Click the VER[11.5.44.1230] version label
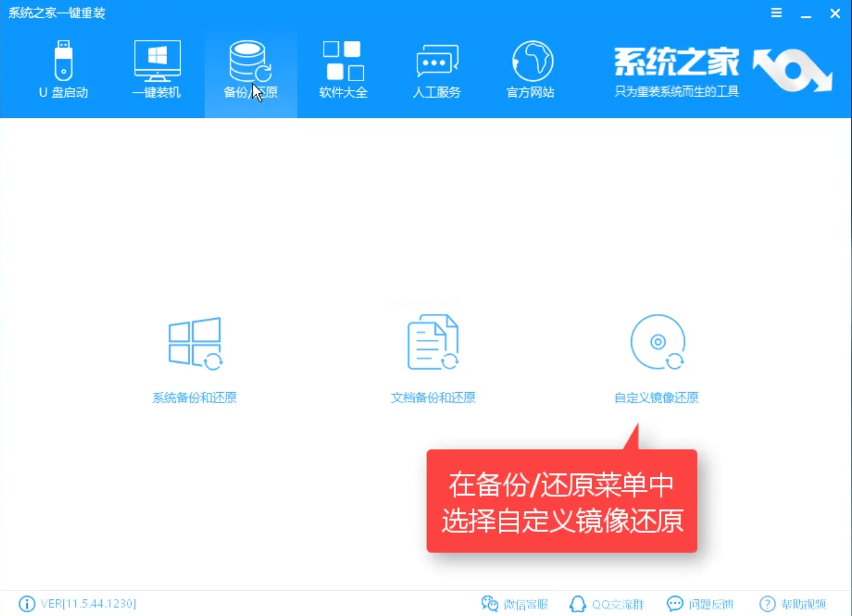The width and height of the screenshot is (852, 616). tap(89, 604)
